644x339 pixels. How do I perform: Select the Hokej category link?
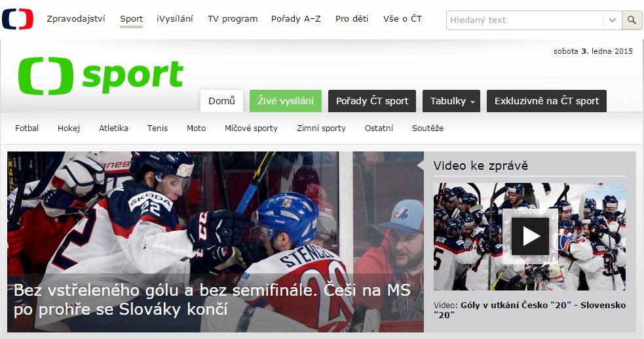point(69,129)
